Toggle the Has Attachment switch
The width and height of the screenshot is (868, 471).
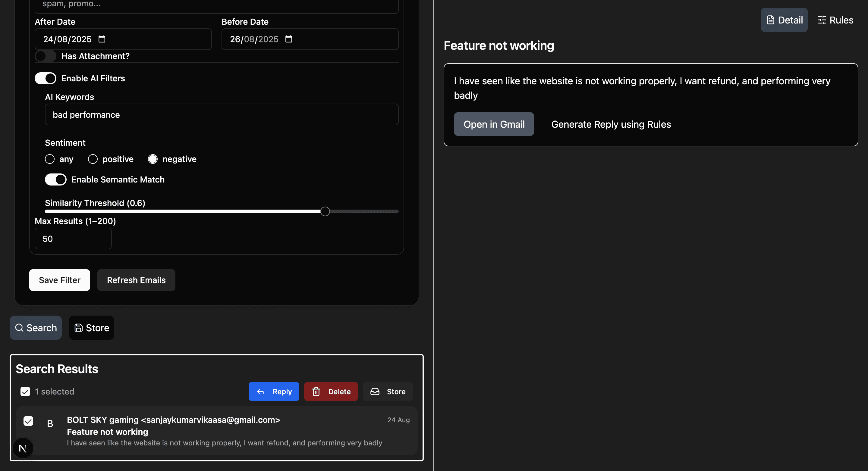click(46, 56)
